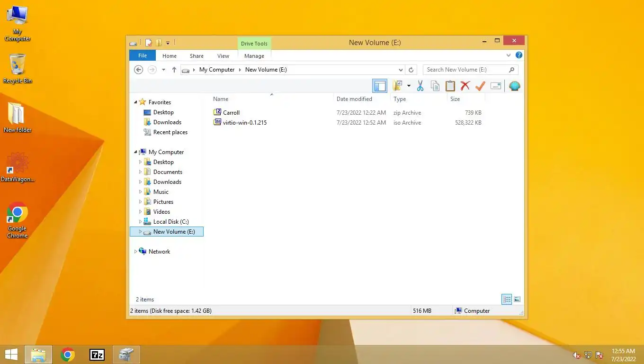The image size is (644, 364).
Task: Click the folder options toolbar icon
Action: tap(397, 86)
